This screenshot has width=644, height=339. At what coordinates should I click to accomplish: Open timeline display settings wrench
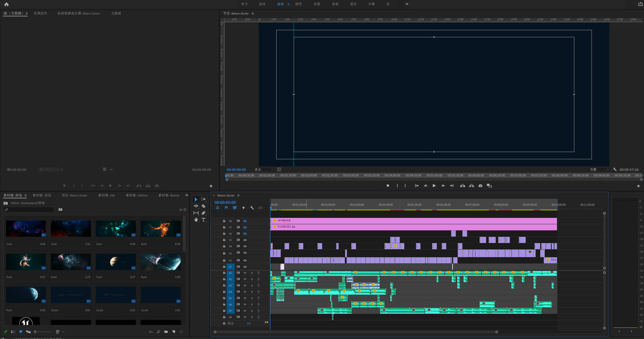click(x=252, y=208)
